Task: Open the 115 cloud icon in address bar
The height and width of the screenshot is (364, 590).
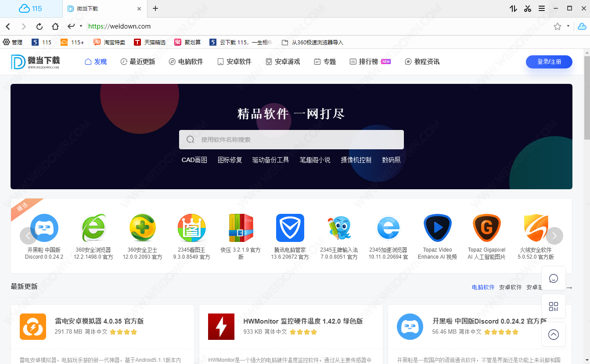Action: tap(582, 26)
